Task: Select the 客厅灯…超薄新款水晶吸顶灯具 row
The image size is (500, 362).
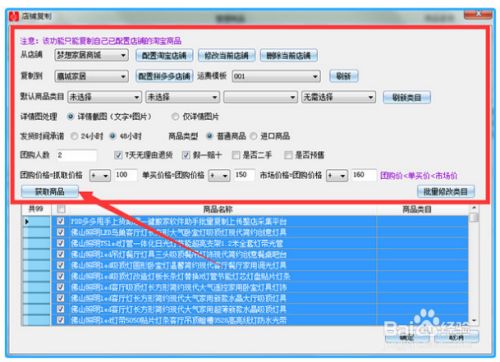Action: 223,309
